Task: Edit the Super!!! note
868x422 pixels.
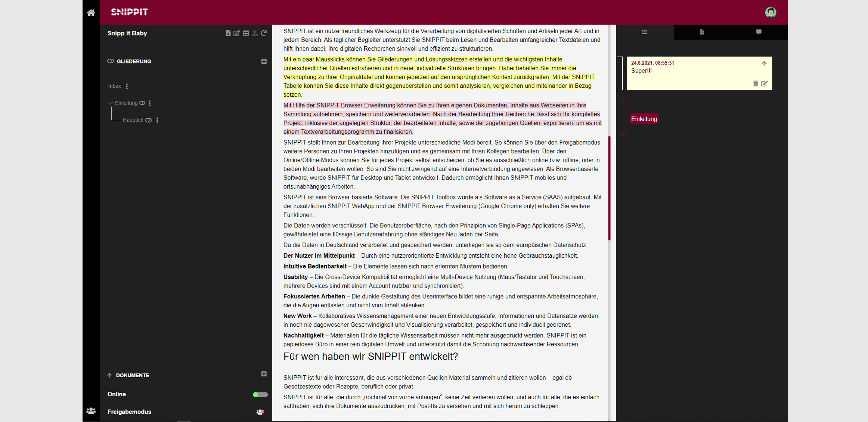Action: (765, 84)
